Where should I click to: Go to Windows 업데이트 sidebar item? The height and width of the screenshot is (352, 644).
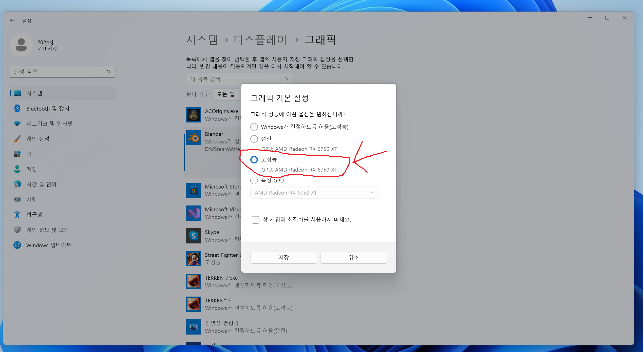[49, 245]
